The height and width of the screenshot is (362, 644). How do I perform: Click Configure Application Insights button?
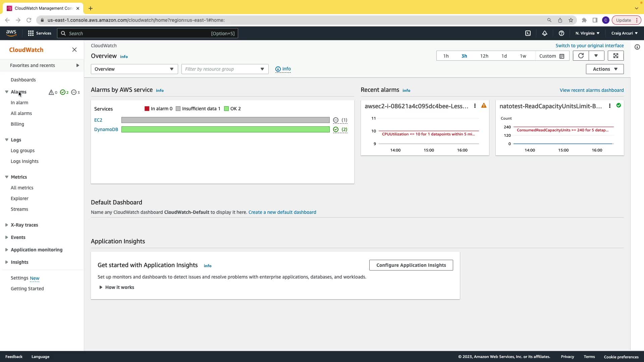(411, 265)
